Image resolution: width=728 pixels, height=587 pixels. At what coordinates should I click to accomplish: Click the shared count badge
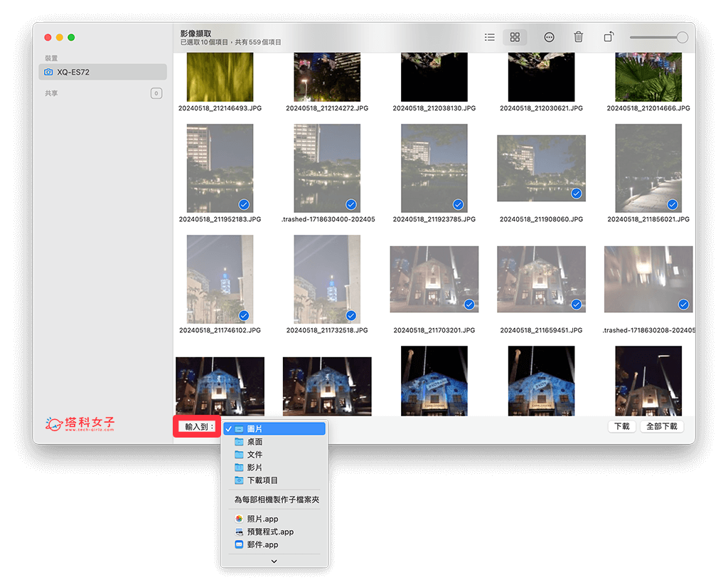156,93
